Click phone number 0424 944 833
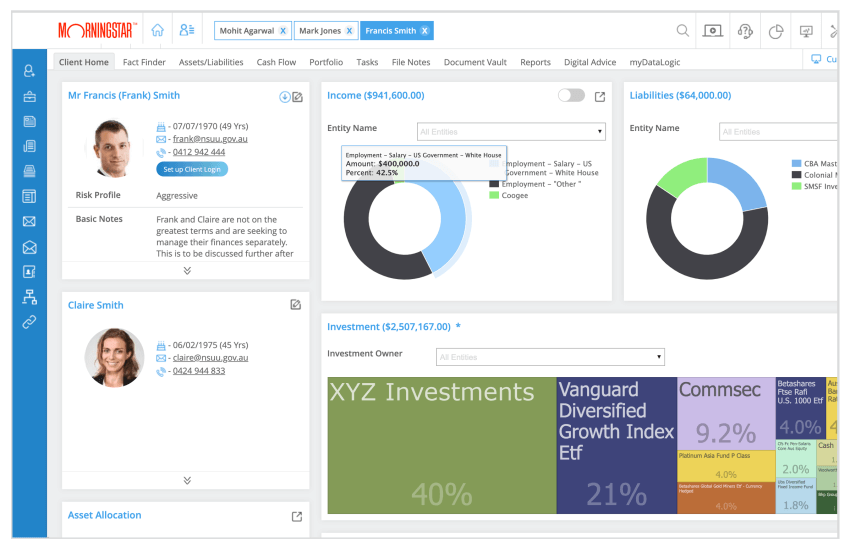The height and width of the screenshot is (546, 845). 199,371
